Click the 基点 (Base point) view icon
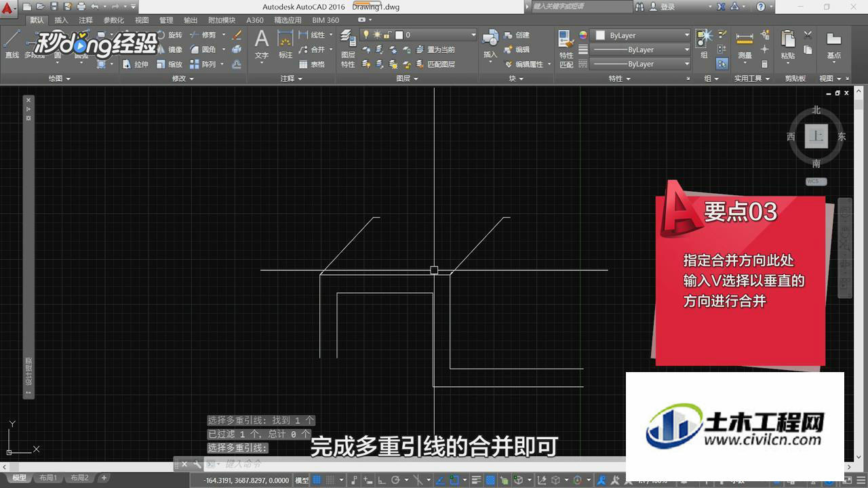Screen dimensions: 868x488 coord(834,45)
